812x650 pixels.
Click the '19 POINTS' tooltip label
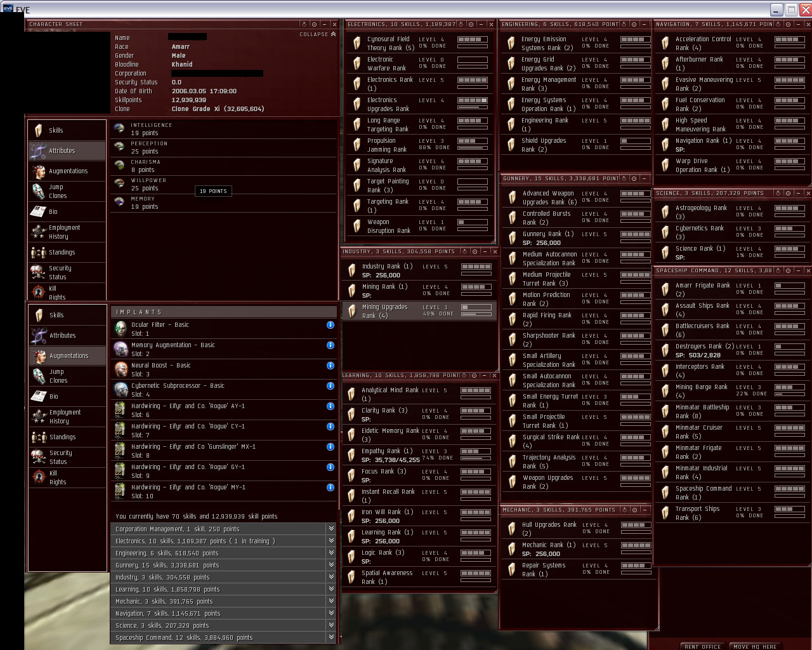pos(213,191)
